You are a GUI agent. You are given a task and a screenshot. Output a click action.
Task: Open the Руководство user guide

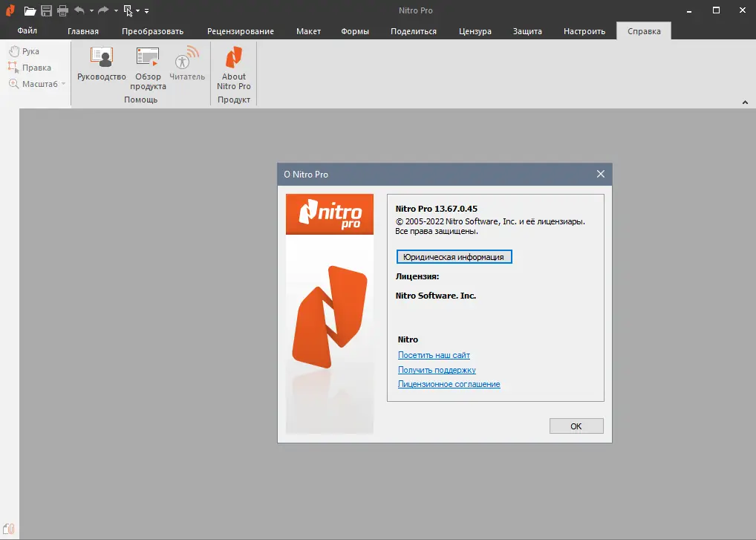[102, 64]
